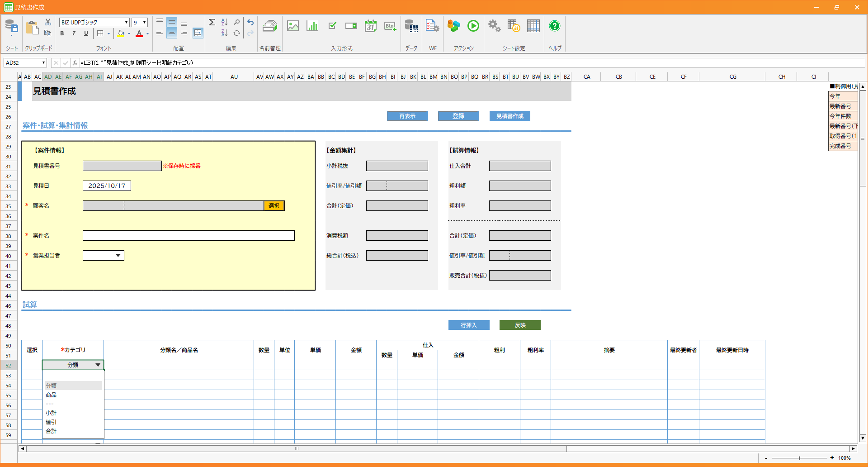Click the sum (Σ) icon
Screen dimensions: 868x467
pos(212,22)
